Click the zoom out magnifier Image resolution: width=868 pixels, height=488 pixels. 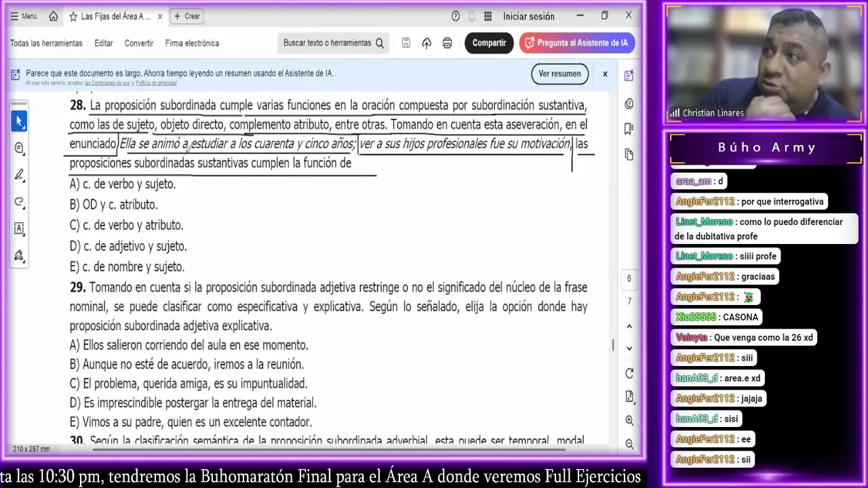point(629,444)
